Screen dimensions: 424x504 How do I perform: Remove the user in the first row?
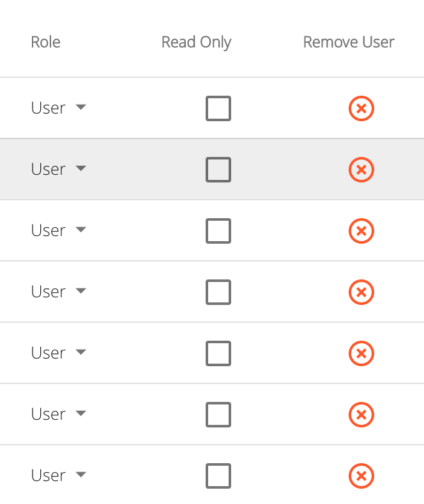361,108
